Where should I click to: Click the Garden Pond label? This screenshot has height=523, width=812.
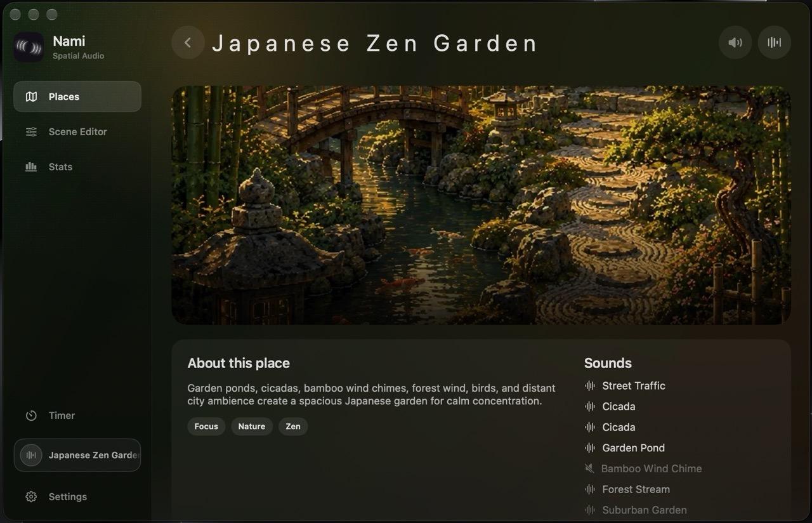point(634,447)
